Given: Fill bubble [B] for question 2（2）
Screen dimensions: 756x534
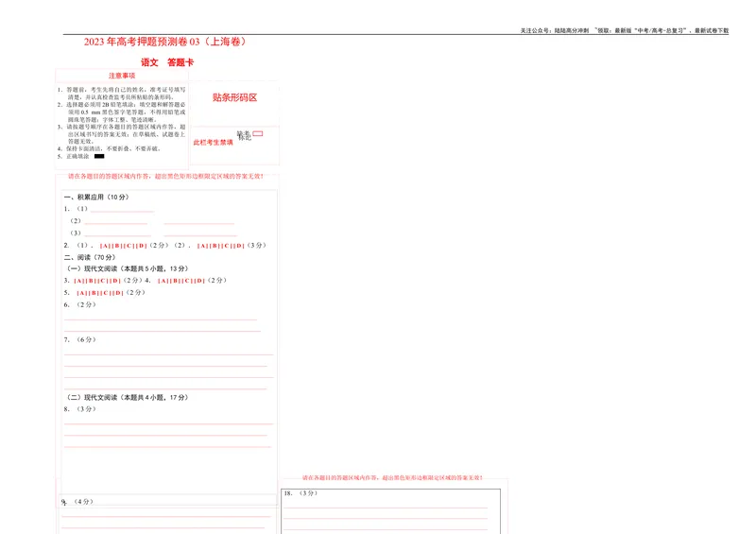Looking at the screenshot, I should click(x=215, y=246).
